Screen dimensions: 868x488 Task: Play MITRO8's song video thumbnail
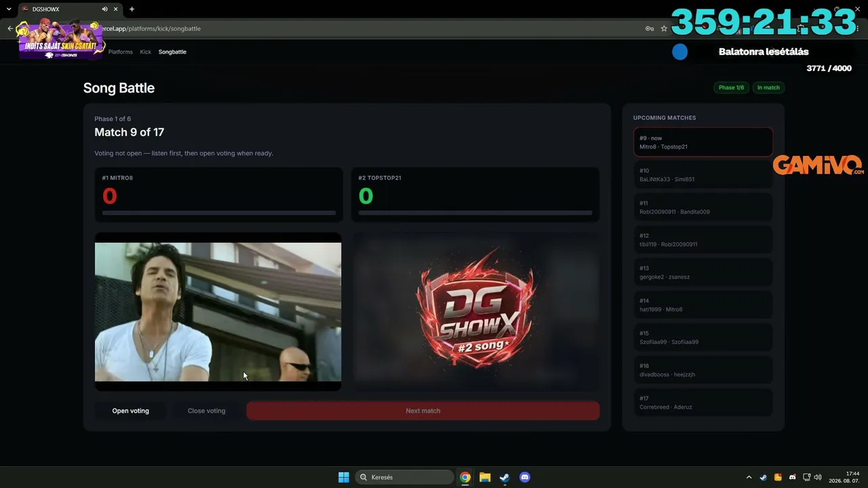(218, 312)
